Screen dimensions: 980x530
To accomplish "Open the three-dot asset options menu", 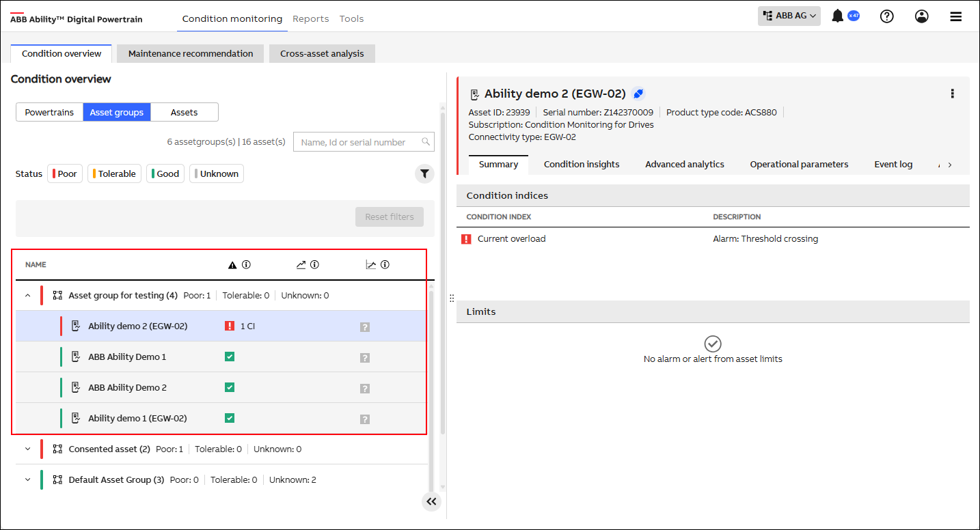I will pyautogui.click(x=952, y=94).
